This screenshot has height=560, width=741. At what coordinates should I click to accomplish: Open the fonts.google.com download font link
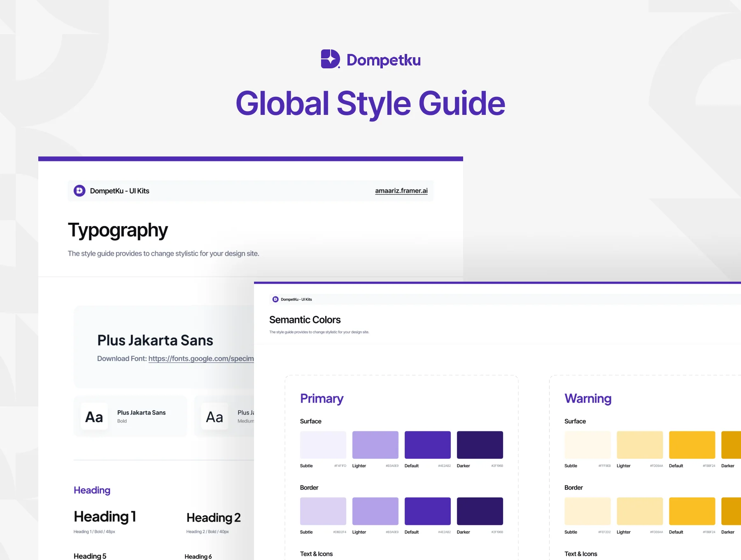coord(201,359)
